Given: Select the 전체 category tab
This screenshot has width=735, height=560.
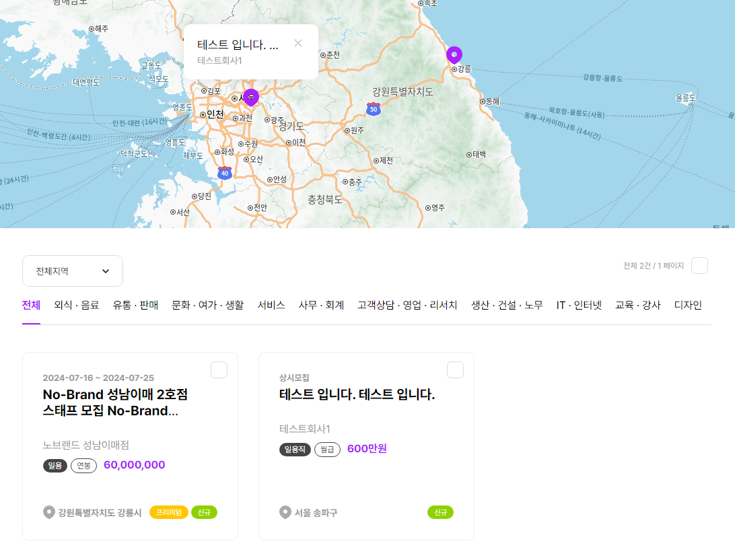Looking at the screenshot, I should pos(32,305).
